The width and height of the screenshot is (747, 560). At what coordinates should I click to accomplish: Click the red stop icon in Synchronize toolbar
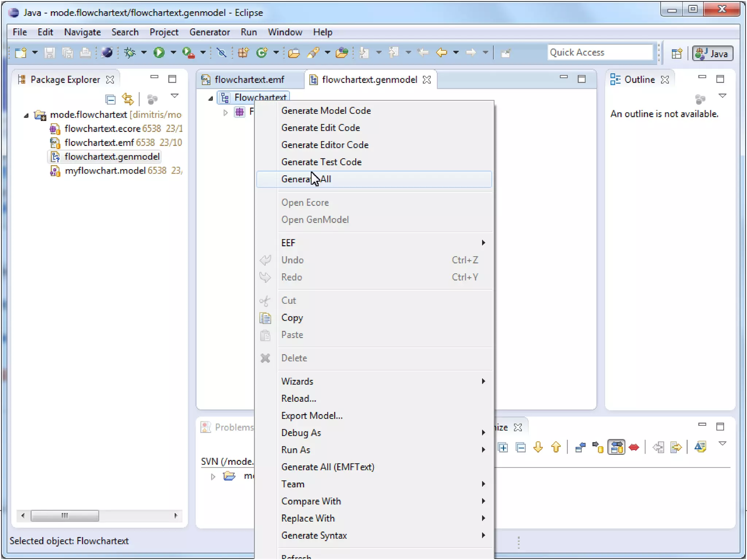(634, 447)
